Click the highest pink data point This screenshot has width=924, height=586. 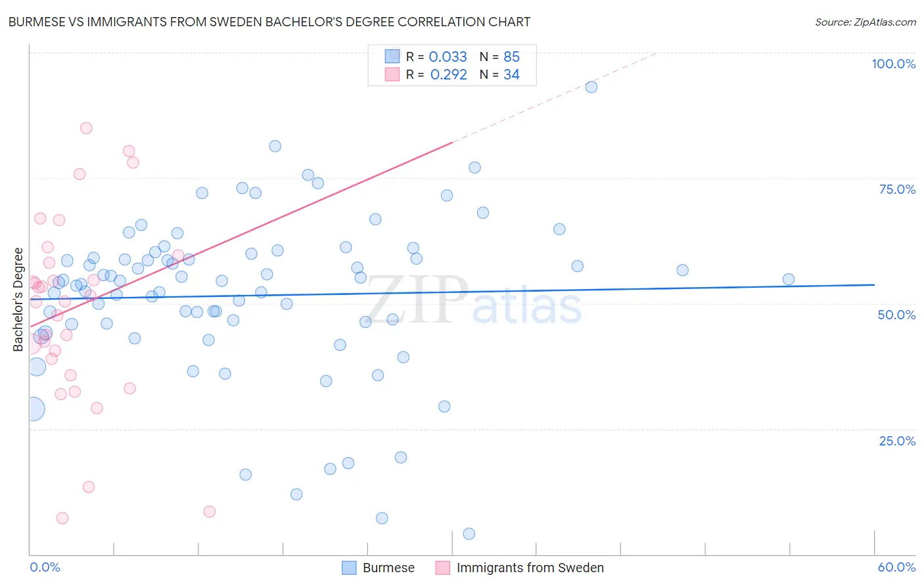point(86,128)
